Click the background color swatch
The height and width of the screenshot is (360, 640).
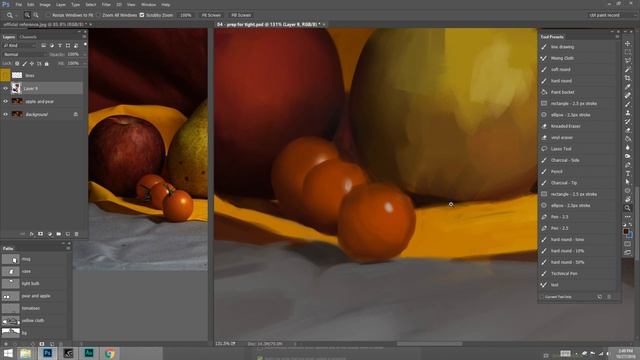pyautogui.click(x=630, y=235)
